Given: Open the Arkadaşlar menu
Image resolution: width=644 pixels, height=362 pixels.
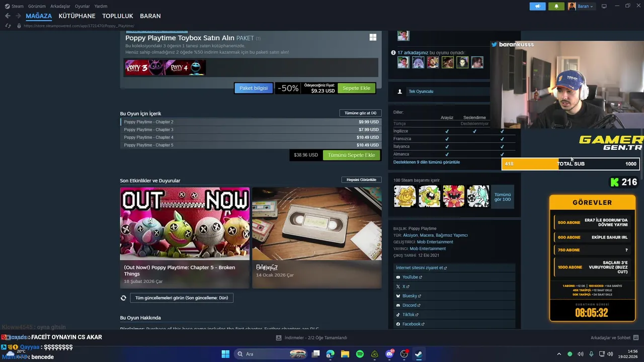Looking at the screenshot, I should pos(60,7).
